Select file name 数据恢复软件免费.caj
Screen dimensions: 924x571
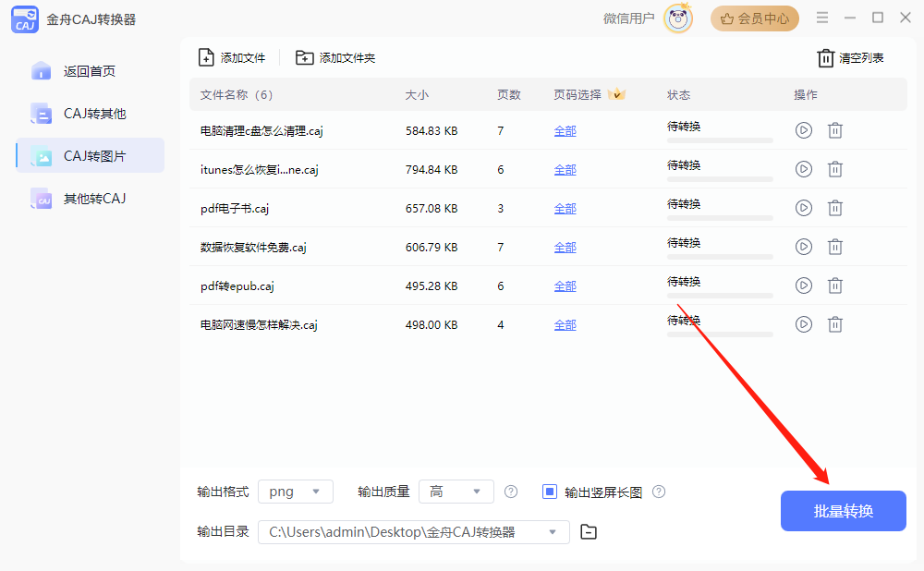[253, 248]
